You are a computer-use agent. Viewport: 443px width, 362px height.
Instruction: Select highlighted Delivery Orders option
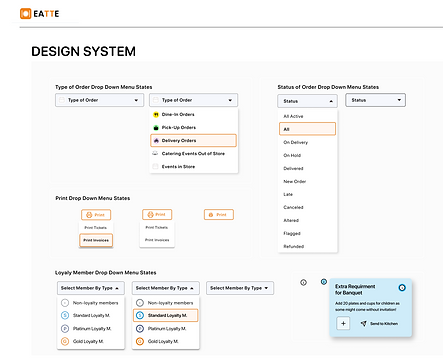[x=194, y=141]
